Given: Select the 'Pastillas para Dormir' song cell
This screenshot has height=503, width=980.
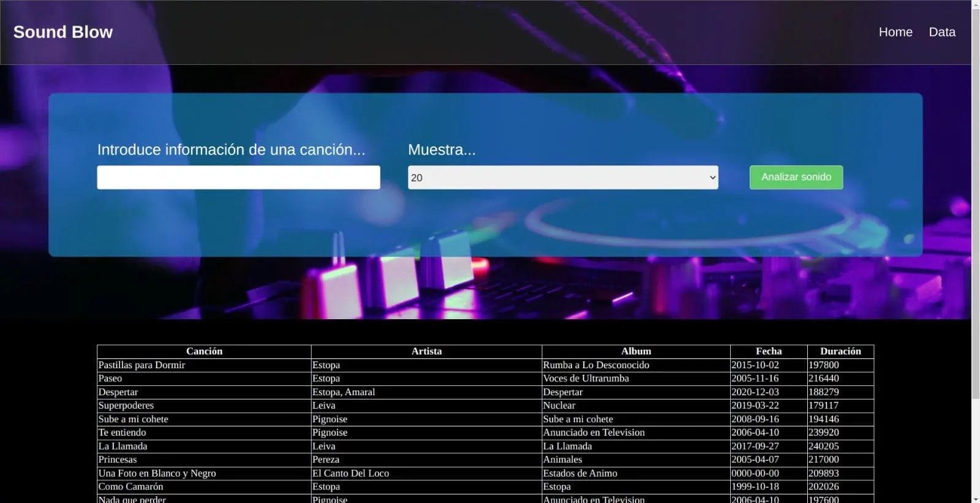Looking at the screenshot, I should tap(204, 365).
